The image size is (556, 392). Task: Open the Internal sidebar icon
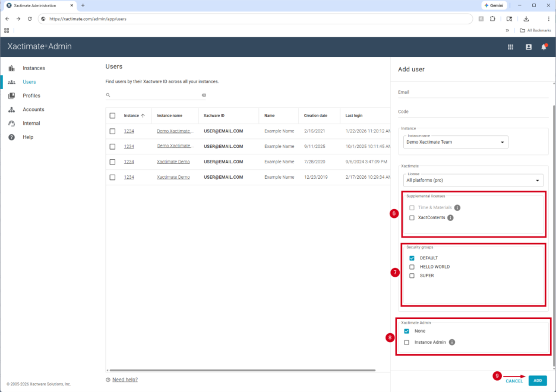pyautogui.click(x=12, y=124)
